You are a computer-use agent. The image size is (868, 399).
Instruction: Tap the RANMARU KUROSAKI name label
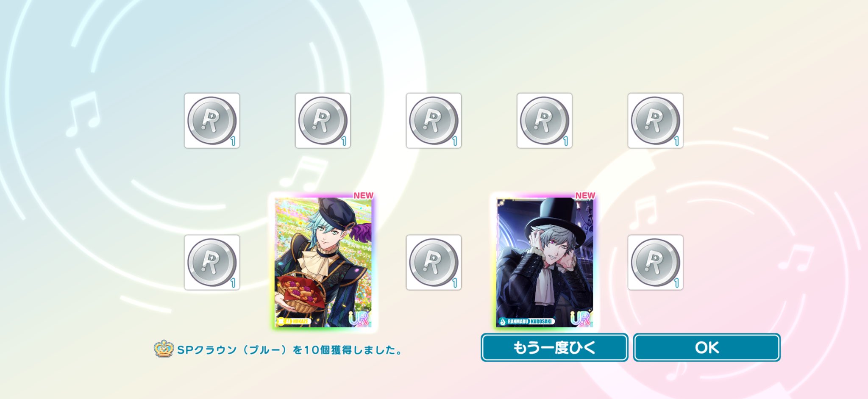tap(527, 321)
